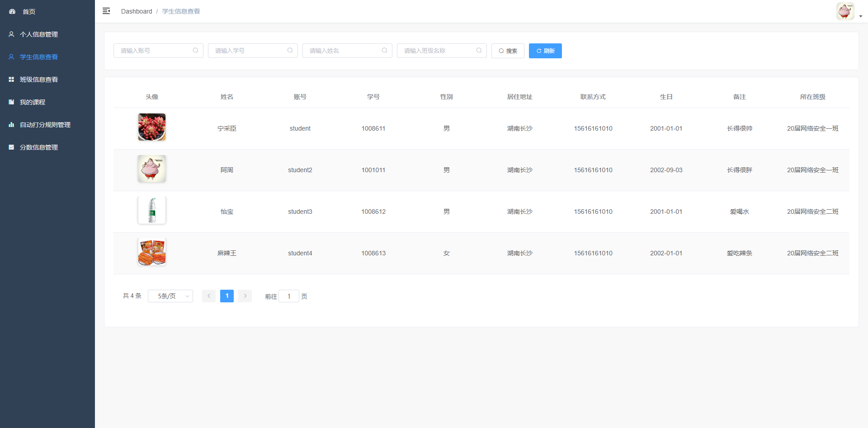Focus the 请输入学号 input field
The width and height of the screenshot is (868, 428).
click(x=248, y=51)
